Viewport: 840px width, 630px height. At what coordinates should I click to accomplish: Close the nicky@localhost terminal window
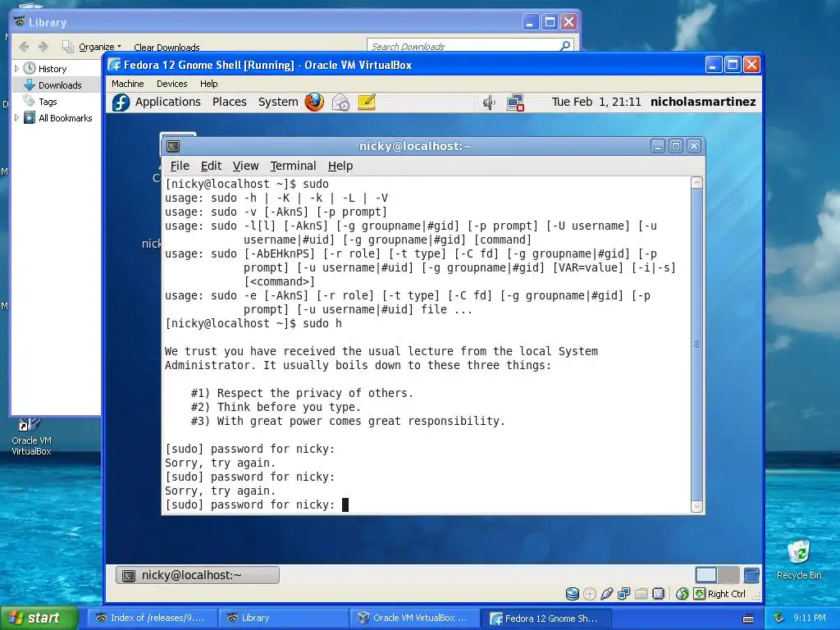click(x=694, y=146)
